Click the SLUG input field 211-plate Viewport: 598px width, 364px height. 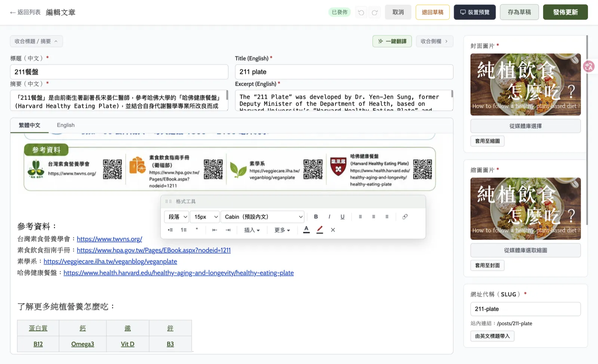[x=525, y=309]
